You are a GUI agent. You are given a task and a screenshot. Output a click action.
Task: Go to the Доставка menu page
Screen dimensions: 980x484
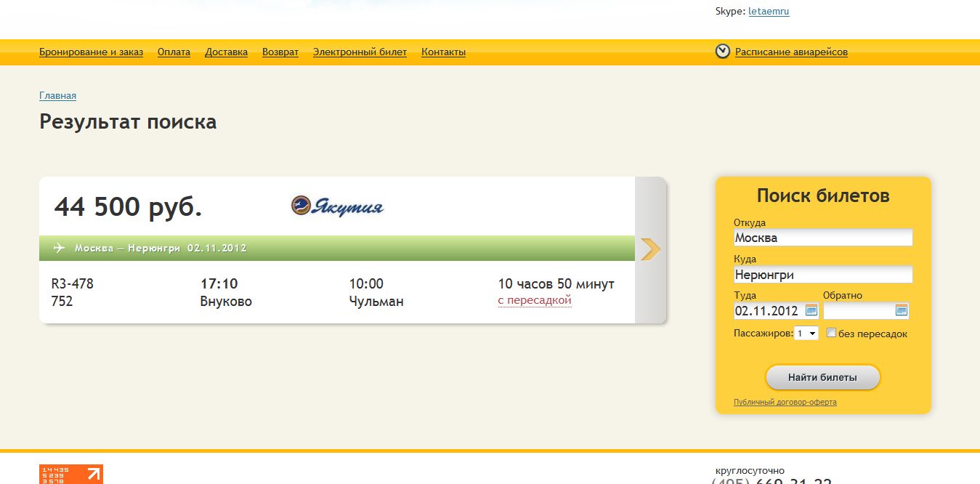[x=226, y=52]
